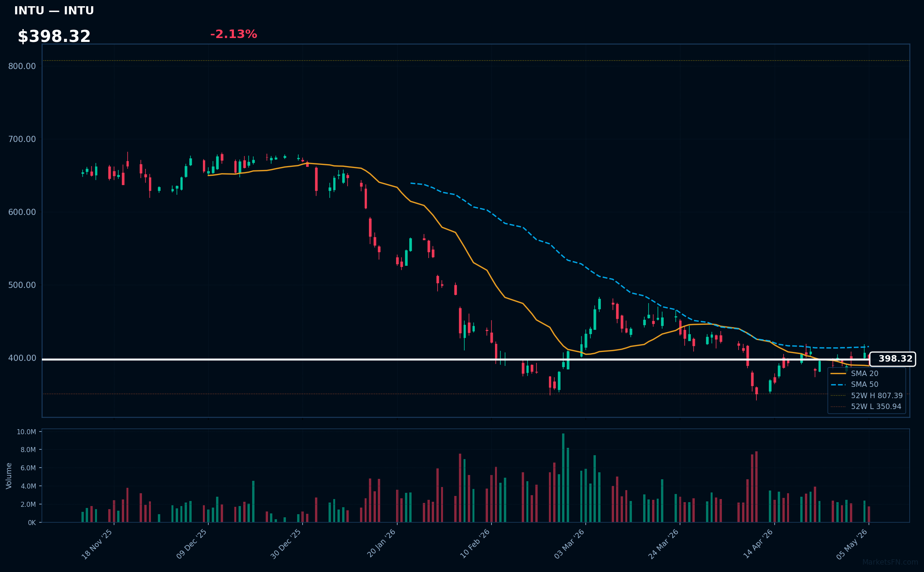Click the 500.00 price axis label
This screenshot has width=924, height=572.
22,285
